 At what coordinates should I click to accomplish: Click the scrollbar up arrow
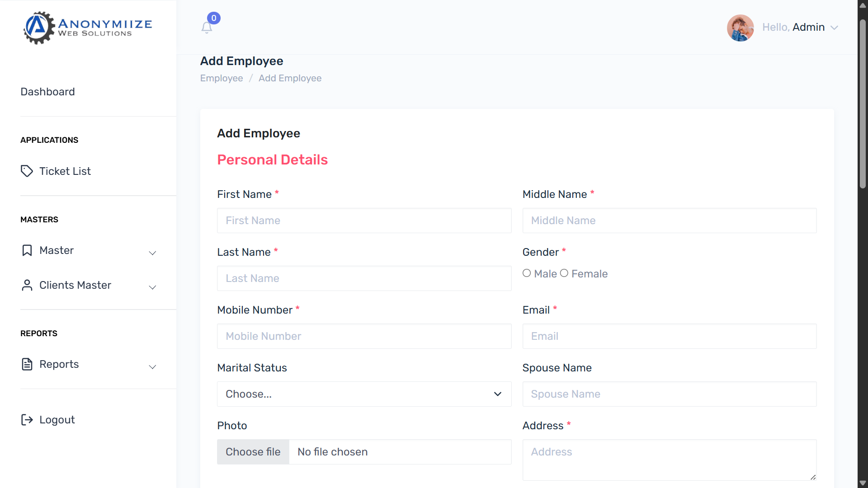click(863, 5)
